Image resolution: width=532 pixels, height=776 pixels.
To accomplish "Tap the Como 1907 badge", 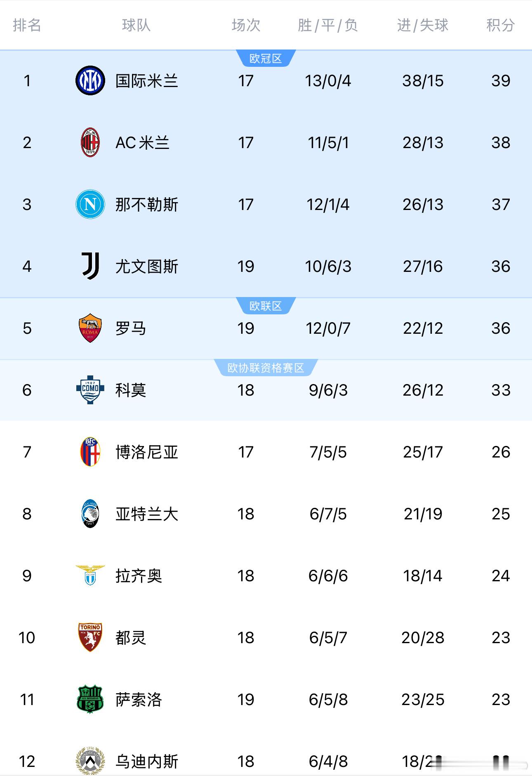I will coord(90,390).
